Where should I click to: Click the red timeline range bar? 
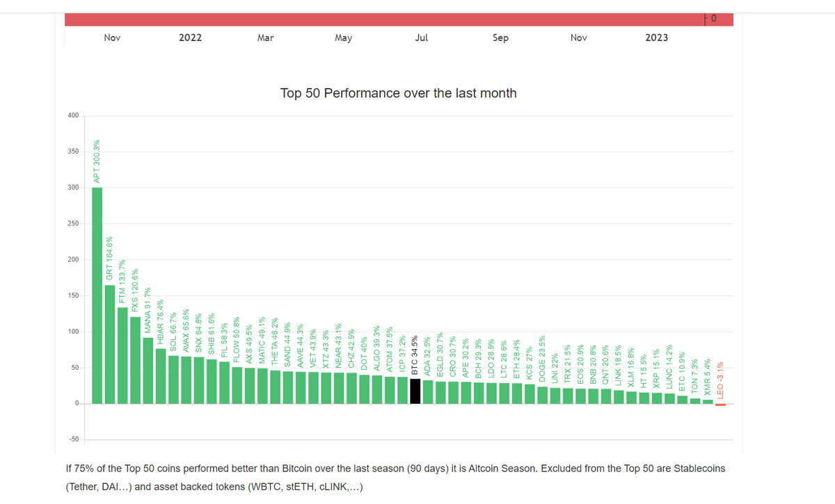(x=399, y=19)
